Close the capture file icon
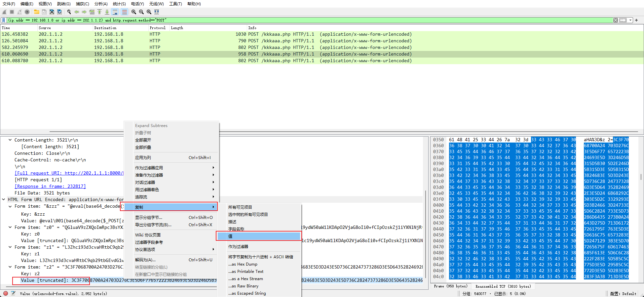Image resolution: width=644 pixels, height=297 pixels. click(52, 12)
